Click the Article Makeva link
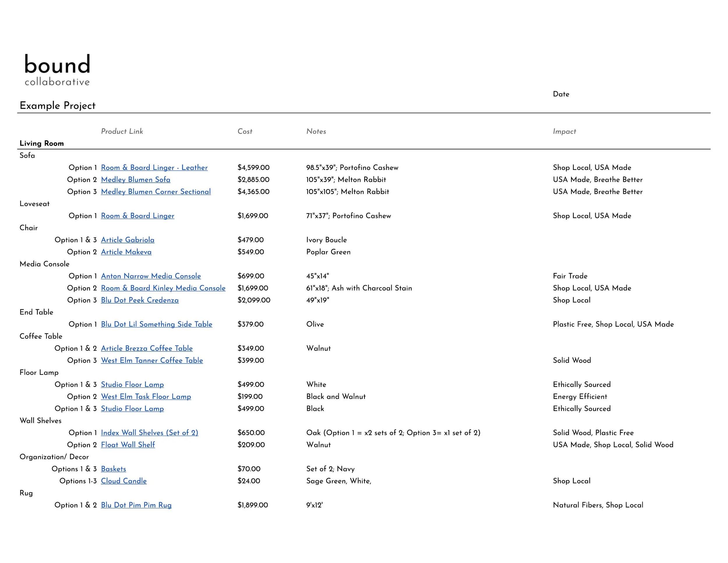728x563 pixels. click(x=126, y=252)
